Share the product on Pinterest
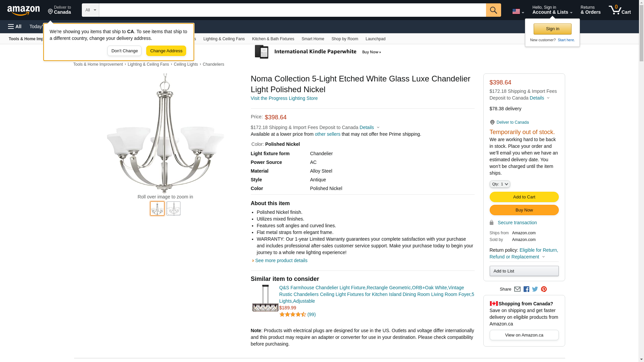Viewport: 644px width, 362px height. pos(544,289)
